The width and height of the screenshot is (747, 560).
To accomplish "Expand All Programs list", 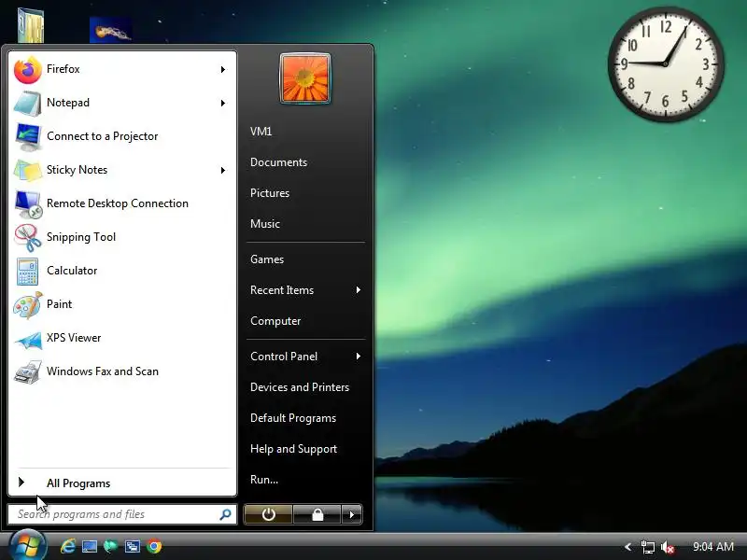I will pos(121,483).
